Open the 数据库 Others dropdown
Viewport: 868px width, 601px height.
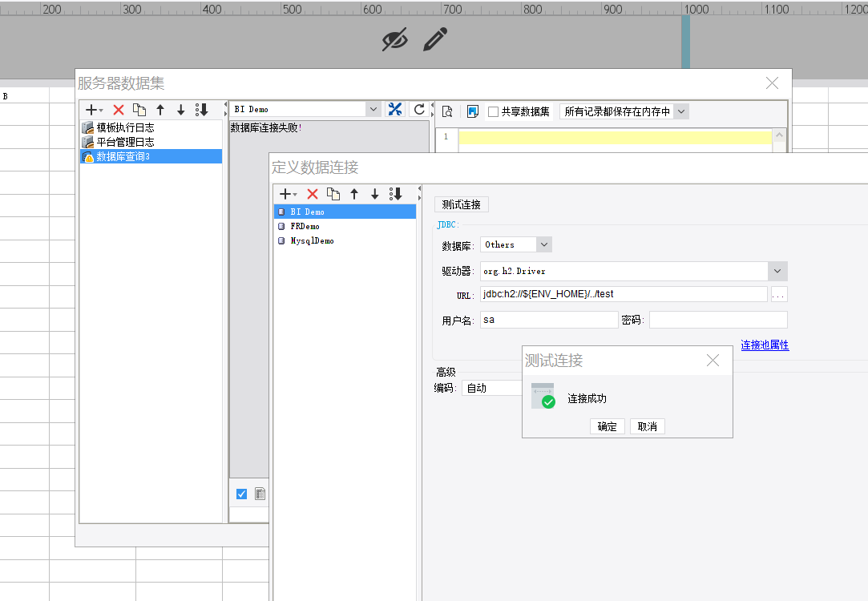click(x=516, y=244)
